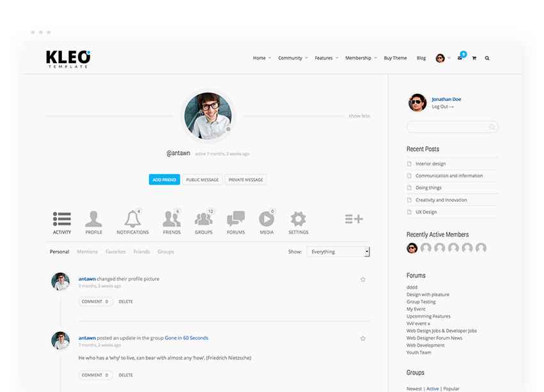Open the Groups icon section
Screen dimensions: 544x392
pyautogui.click(x=204, y=220)
